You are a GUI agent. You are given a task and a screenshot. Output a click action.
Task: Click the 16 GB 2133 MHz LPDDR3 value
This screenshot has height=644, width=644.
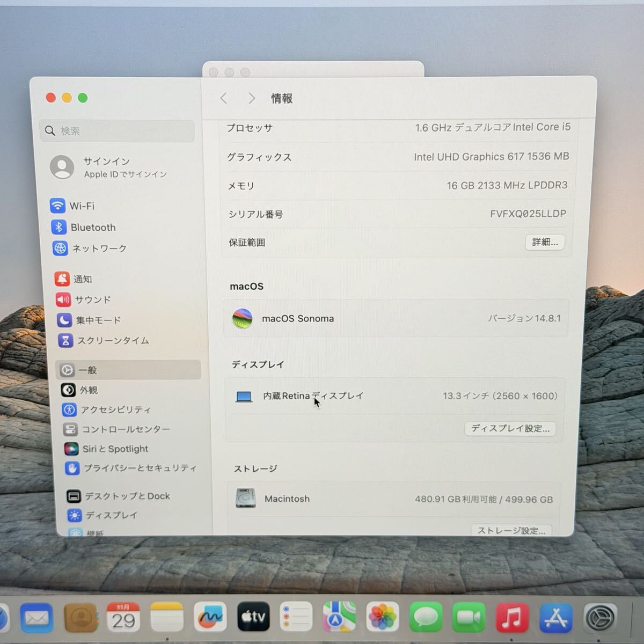(x=507, y=185)
